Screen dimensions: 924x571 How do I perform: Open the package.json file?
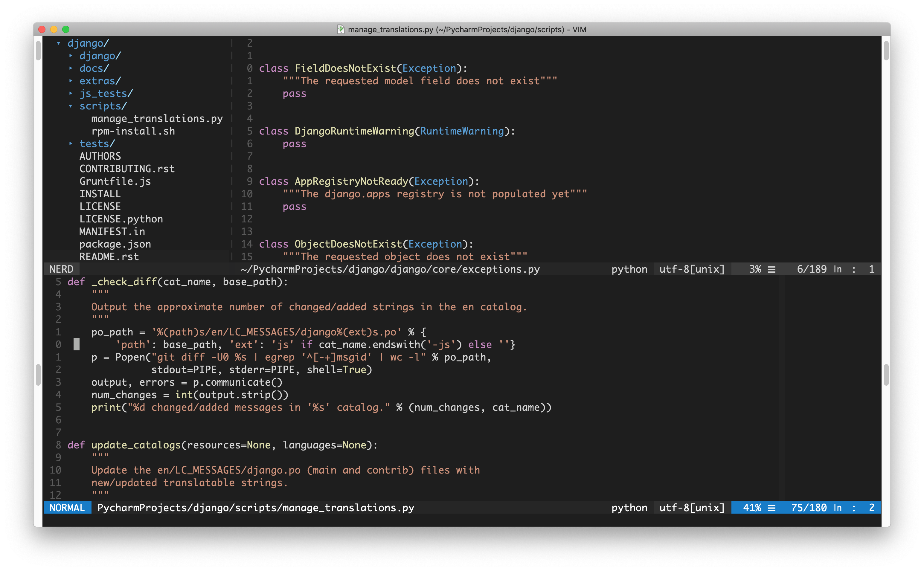(115, 244)
